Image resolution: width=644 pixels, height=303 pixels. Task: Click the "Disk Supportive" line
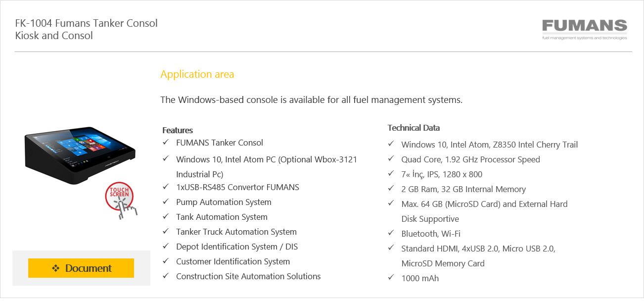point(430,219)
